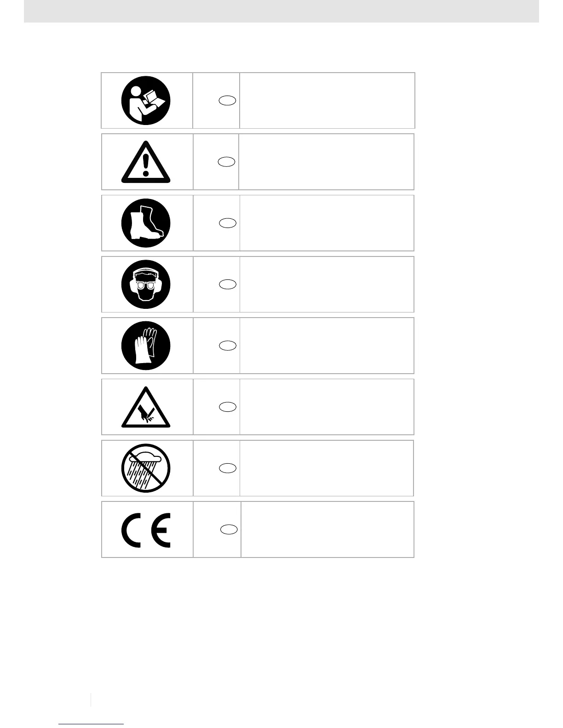Click the ear and eye protection symbol
The image size is (563, 728).
(x=146, y=284)
